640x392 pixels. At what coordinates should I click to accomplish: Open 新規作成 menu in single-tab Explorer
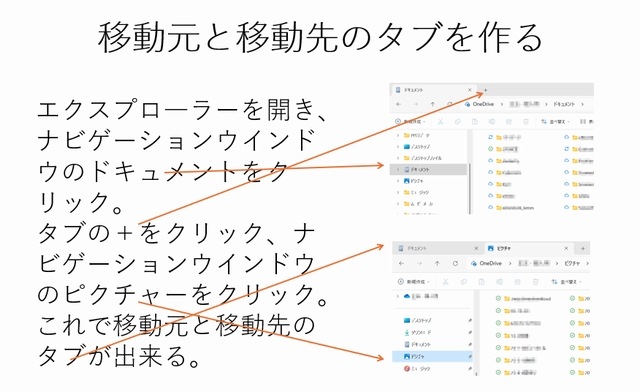coord(411,122)
